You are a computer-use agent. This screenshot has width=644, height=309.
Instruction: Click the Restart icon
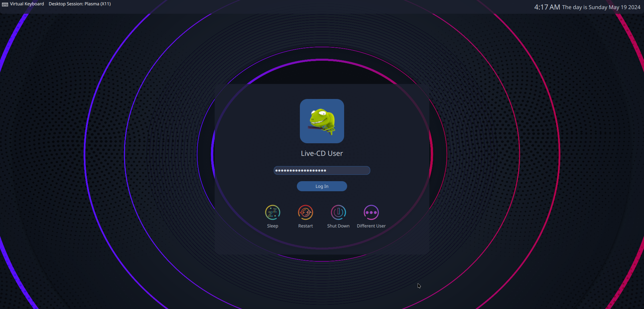(x=306, y=212)
